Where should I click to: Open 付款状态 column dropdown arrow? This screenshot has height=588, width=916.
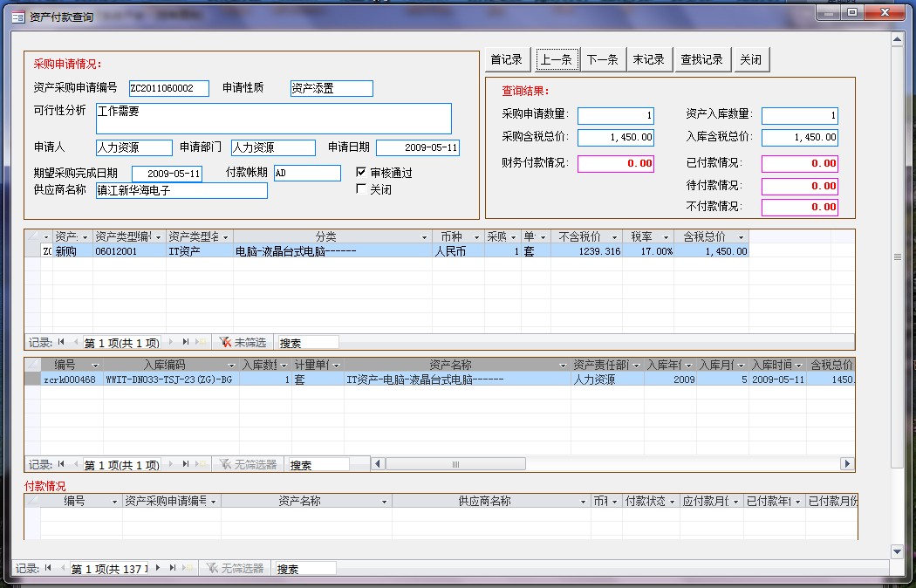(673, 502)
